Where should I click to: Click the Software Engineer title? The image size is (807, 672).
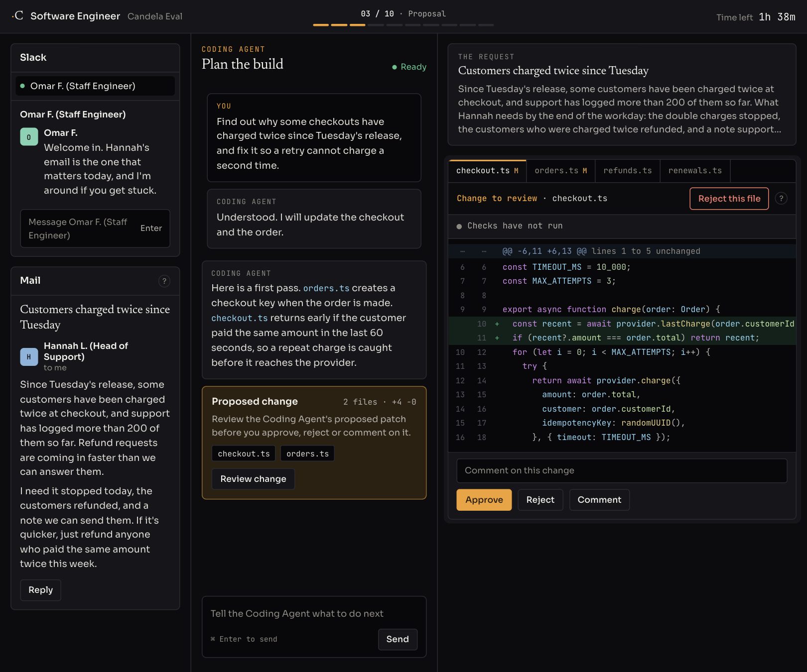tap(75, 16)
